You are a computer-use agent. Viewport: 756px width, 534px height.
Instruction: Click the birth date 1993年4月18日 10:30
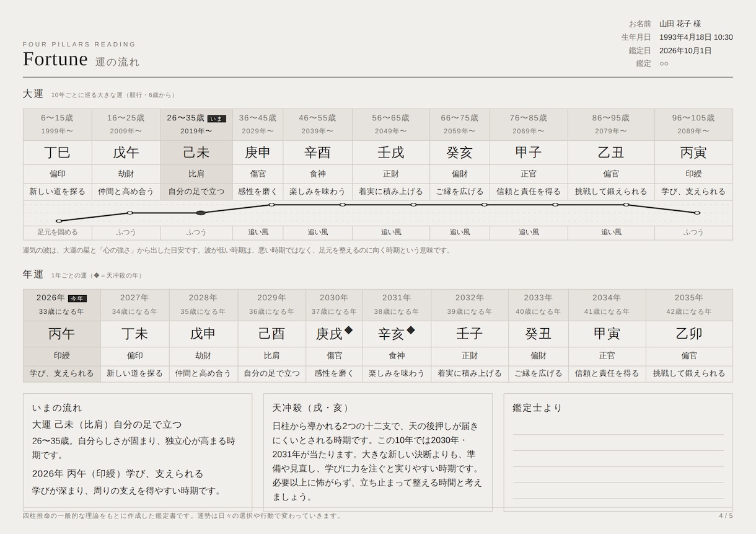tap(696, 37)
